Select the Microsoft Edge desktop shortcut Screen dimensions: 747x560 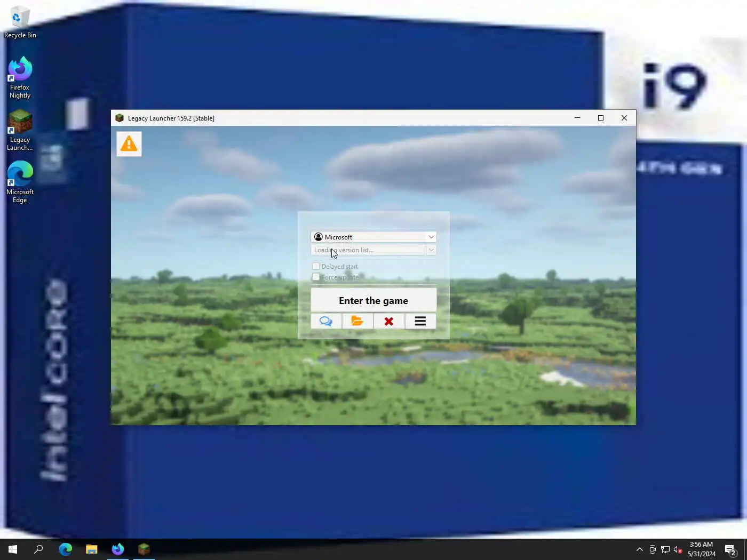(20, 182)
